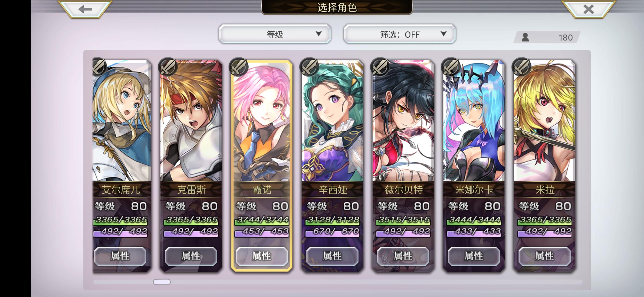Close the character selection screen
Viewport: 644px width, 297px height.
pos(588,9)
